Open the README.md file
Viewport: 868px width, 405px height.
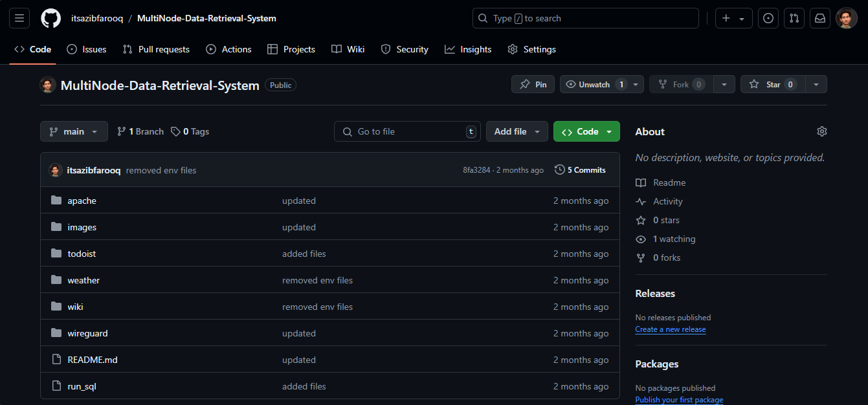[x=93, y=360]
